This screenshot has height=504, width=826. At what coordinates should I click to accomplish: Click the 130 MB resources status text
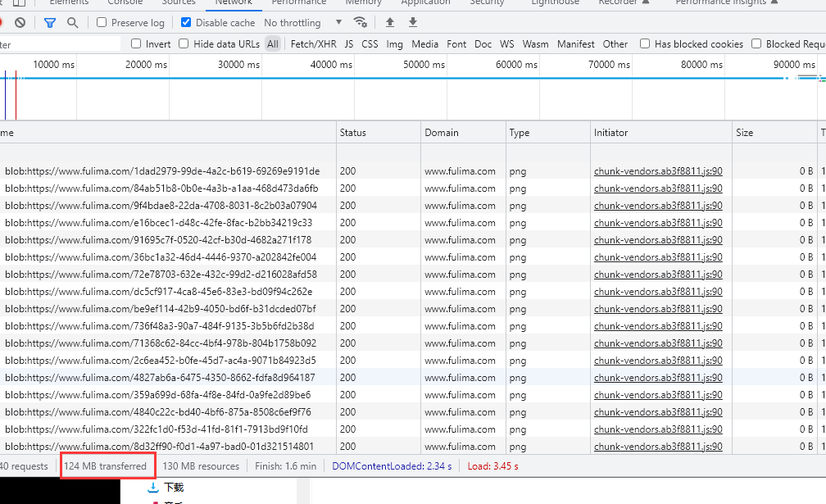click(x=201, y=466)
